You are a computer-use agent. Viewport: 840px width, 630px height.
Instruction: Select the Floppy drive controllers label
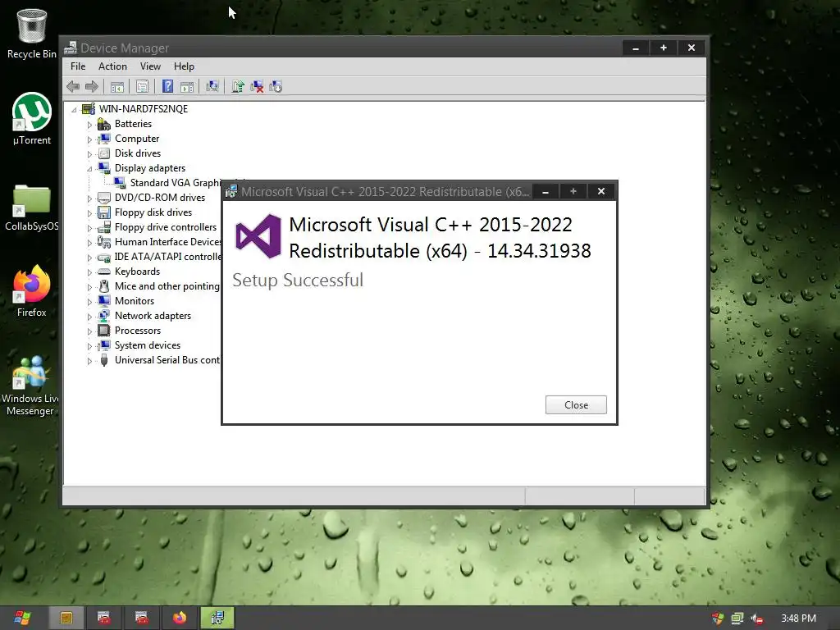[x=166, y=227]
